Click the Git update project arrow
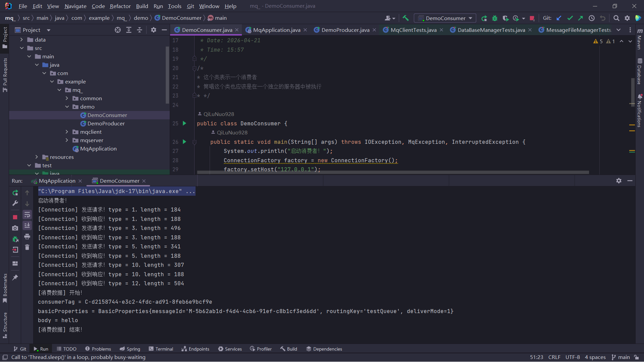 [x=559, y=18]
